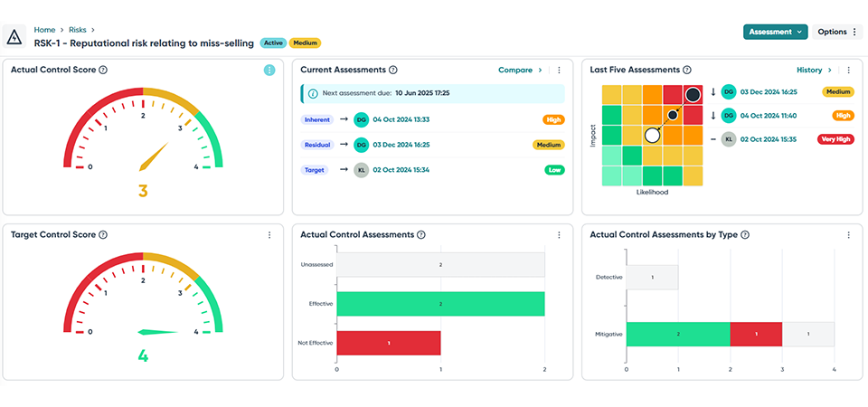Click the risk warning triangle icon
Viewport: 868px width, 407px height.
click(x=15, y=36)
